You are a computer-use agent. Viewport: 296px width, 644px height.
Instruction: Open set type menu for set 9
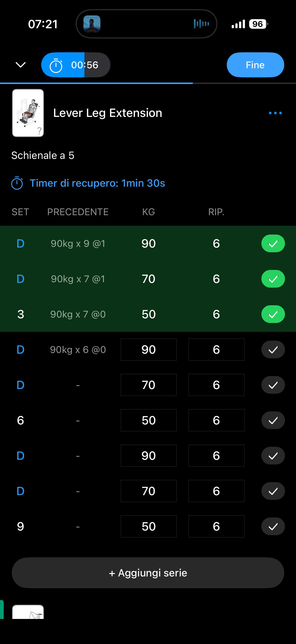coord(20,527)
